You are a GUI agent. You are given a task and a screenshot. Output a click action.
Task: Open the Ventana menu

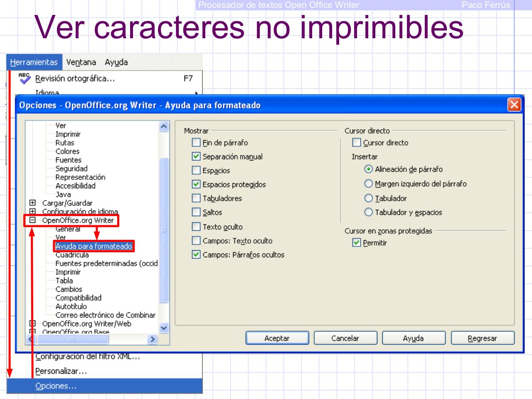tap(81, 62)
